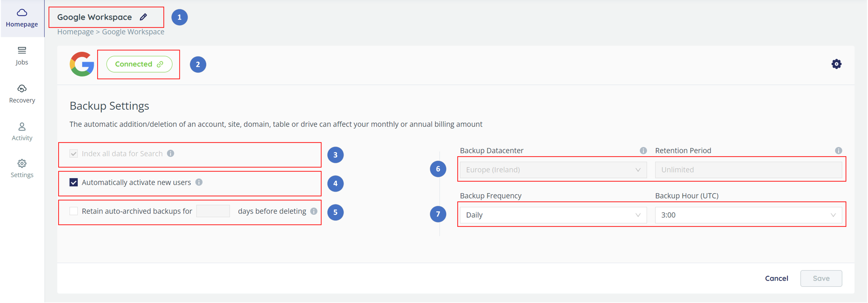Click the pencil edit icon beside Google Workspace
Screen dimensions: 868x303
point(143,17)
